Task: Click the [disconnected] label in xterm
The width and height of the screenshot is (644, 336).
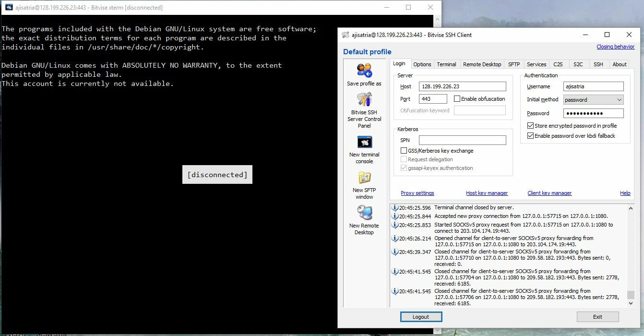Action: pyautogui.click(x=217, y=175)
